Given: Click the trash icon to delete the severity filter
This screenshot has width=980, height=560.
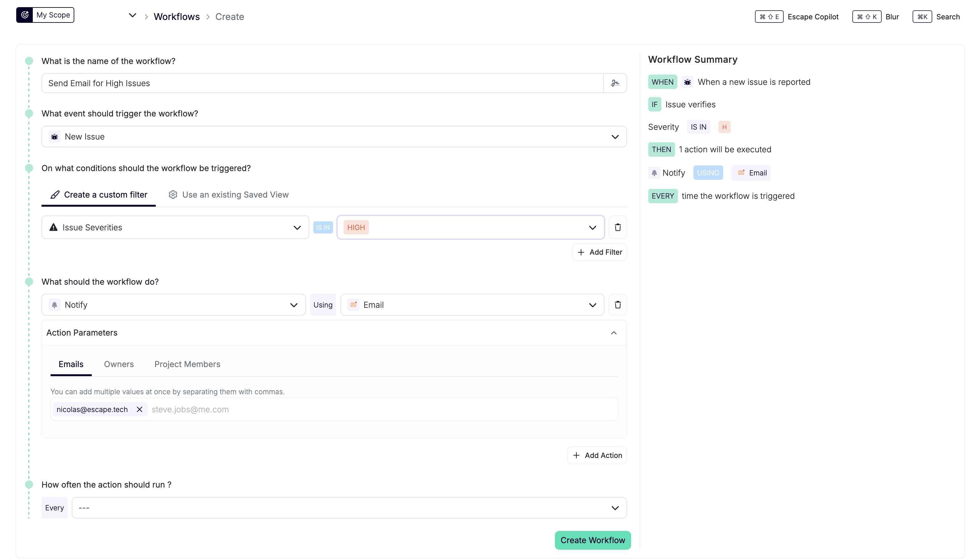Looking at the screenshot, I should [x=617, y=227].
